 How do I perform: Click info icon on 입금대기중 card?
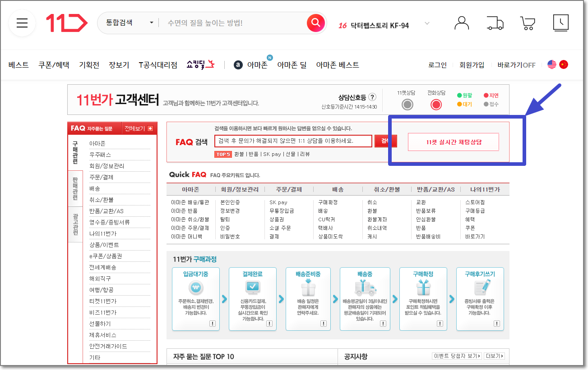[212, 324]
